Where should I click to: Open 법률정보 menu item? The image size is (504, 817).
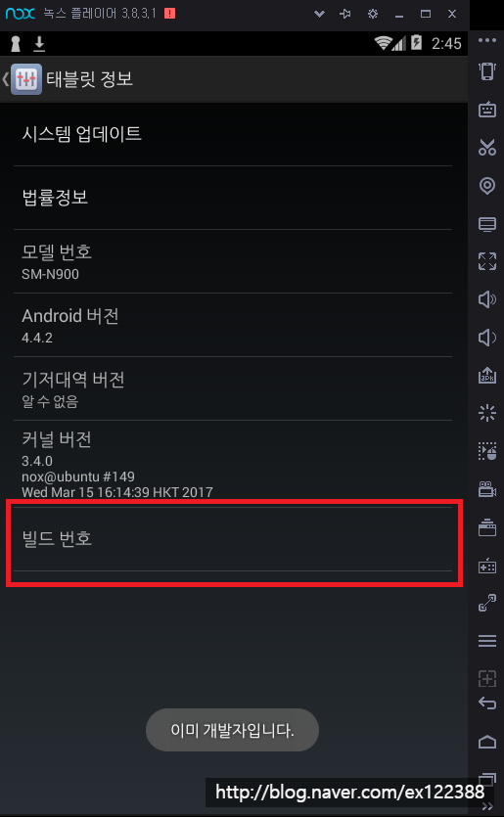click(233, 198)
